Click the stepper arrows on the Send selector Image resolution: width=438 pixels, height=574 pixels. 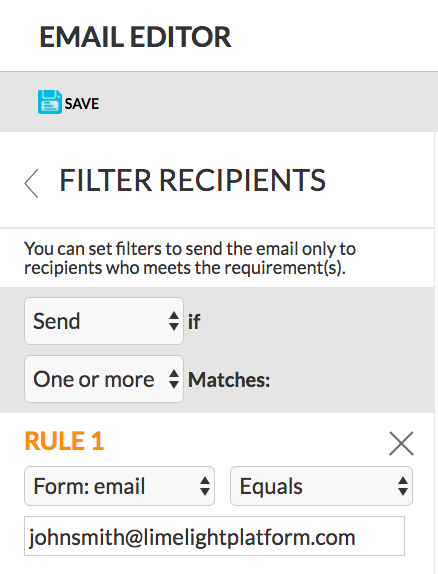(174, 321)
